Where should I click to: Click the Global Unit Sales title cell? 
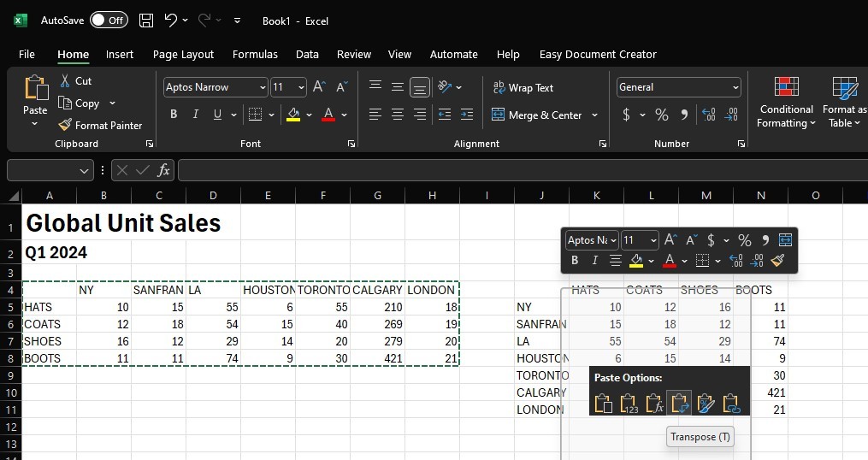tap(123, 223)
